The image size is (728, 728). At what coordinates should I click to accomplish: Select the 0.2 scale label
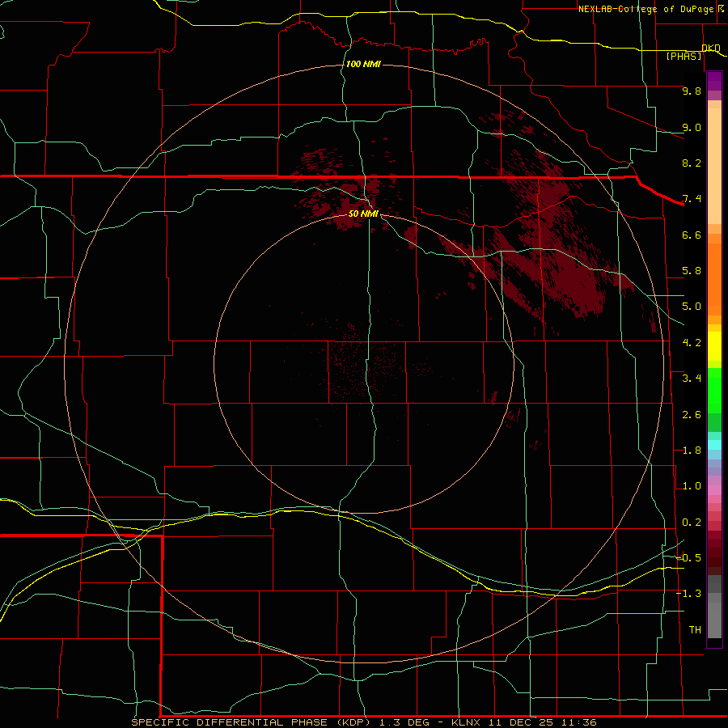tap(692, 523)
